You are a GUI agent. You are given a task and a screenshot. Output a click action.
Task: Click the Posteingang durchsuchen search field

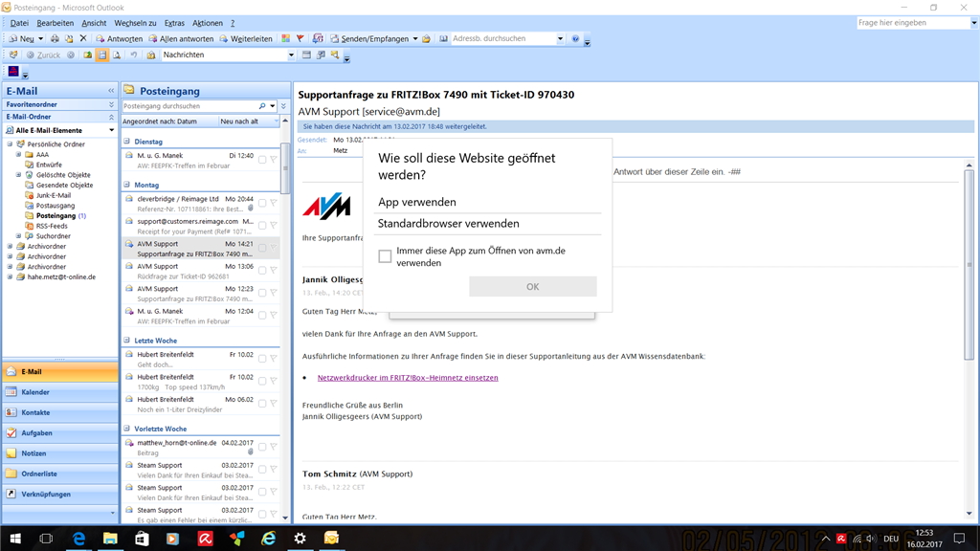point(189,106)
